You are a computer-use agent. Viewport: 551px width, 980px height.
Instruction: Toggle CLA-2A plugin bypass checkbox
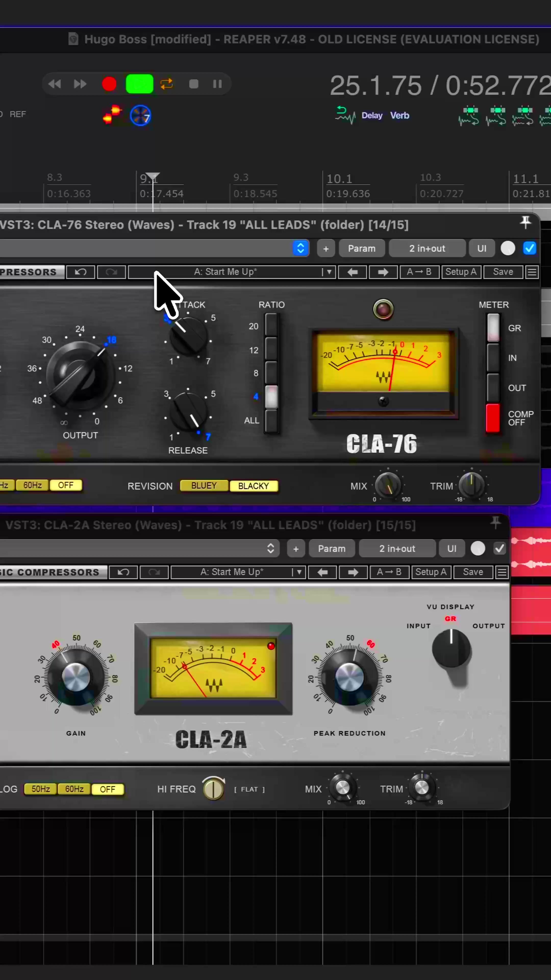499,549
